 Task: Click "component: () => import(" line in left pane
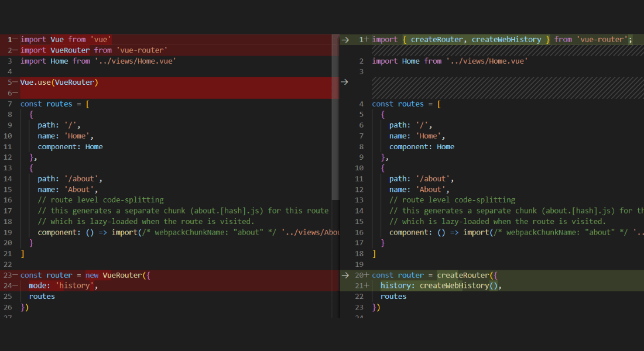tap(189, 232)
